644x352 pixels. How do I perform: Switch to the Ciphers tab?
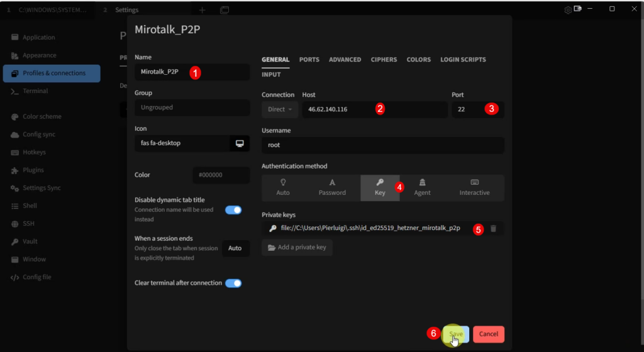[x=384, y=60]
